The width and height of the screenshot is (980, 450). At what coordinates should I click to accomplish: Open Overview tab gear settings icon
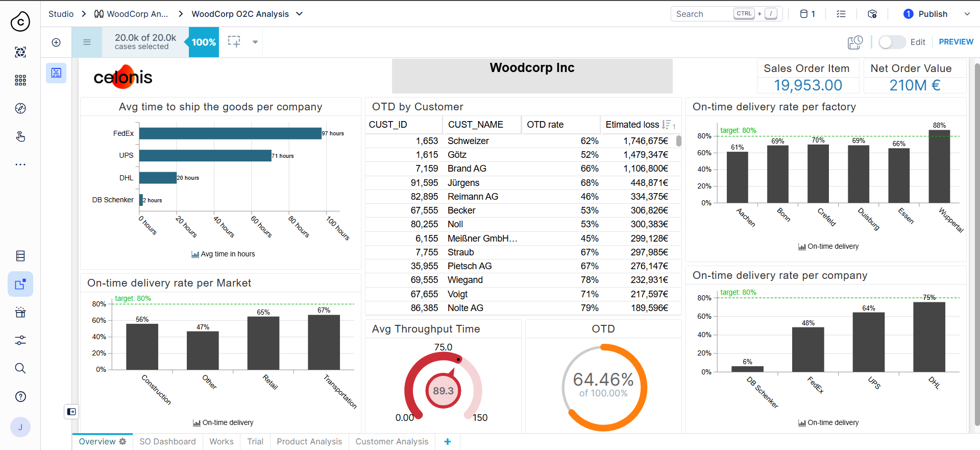tap(122, 442)
